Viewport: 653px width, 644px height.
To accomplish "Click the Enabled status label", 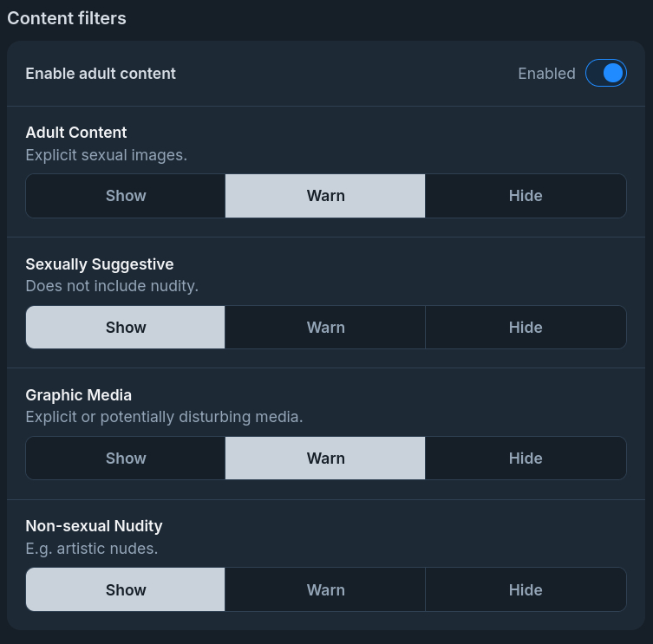I will point(546,74).
